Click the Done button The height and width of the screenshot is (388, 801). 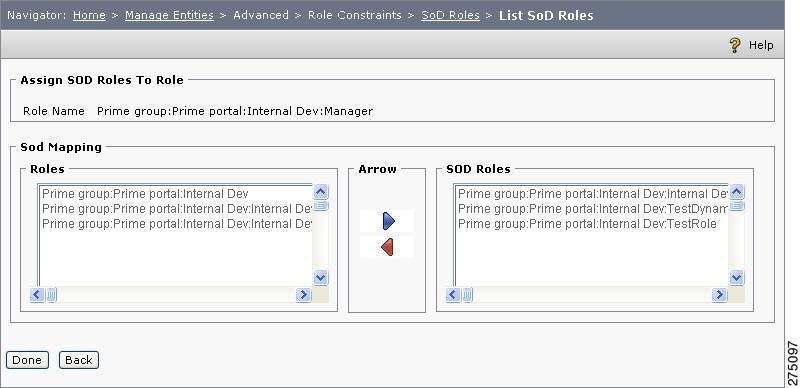coord(27,360)
